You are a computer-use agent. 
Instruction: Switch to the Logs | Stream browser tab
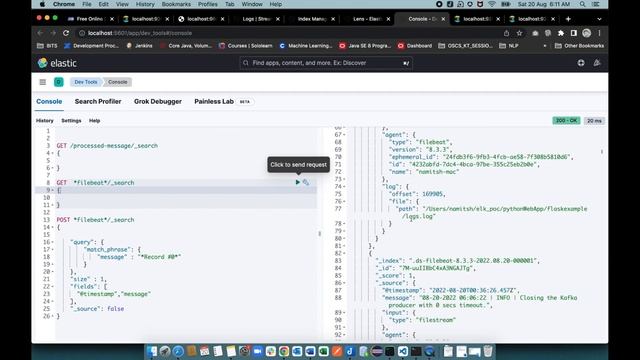click(x=256, y=19)
